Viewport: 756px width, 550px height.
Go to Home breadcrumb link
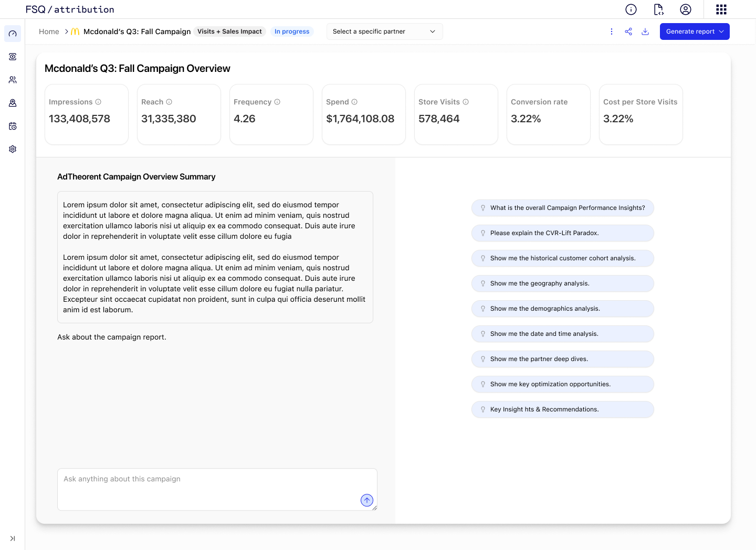tap(49, 31)
